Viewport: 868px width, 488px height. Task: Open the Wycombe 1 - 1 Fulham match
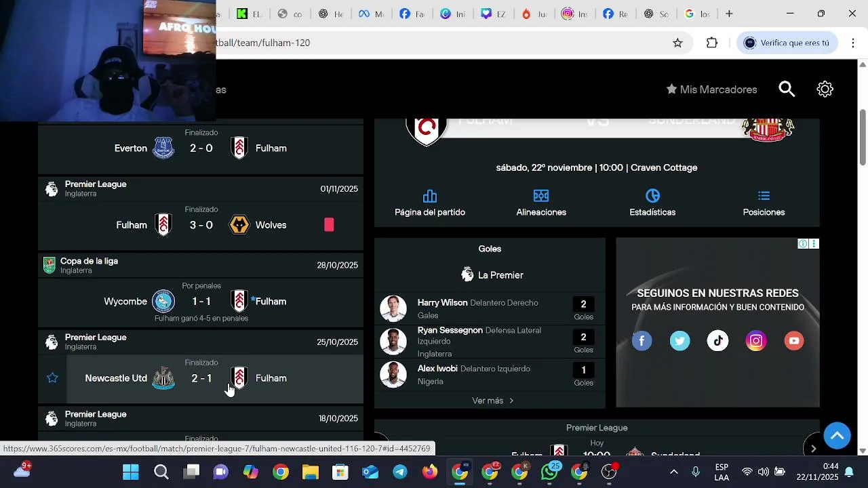point(201,302)
